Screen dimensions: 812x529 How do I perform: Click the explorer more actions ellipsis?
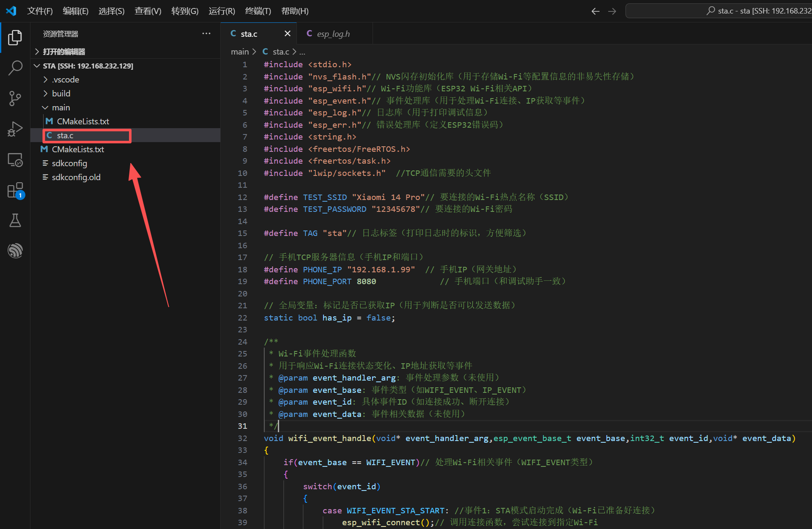pos(206,33)
